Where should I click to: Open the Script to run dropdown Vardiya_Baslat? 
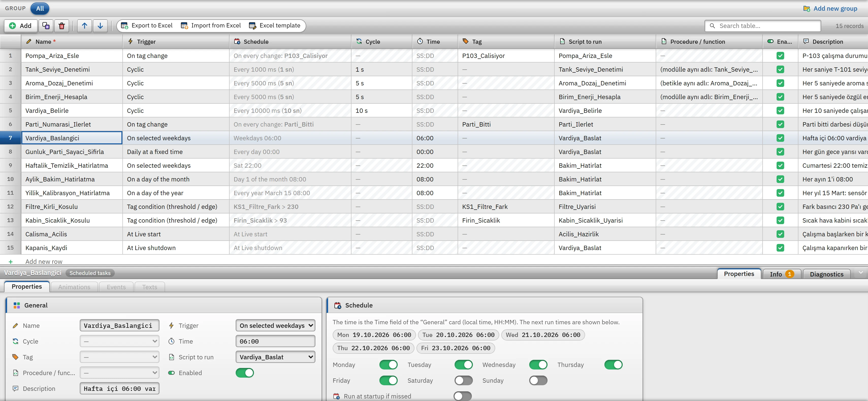click(275, 357)
